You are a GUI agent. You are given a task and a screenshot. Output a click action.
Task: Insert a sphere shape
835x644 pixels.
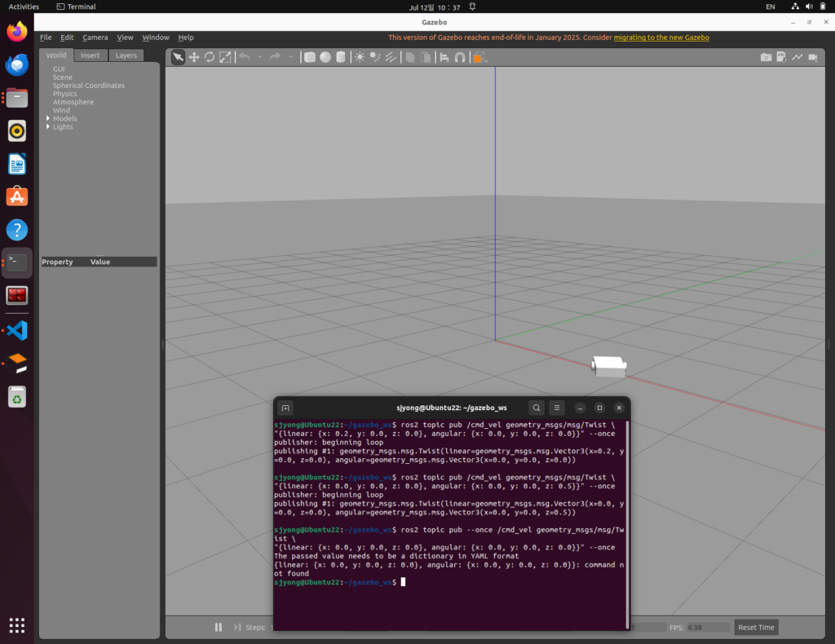(325, 57)
